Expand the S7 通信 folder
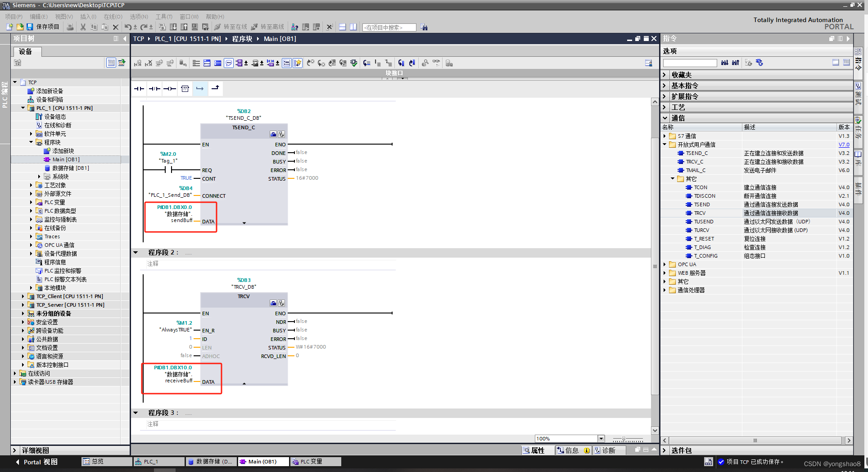This screenshot has height=472, width=868. point(665,136)
